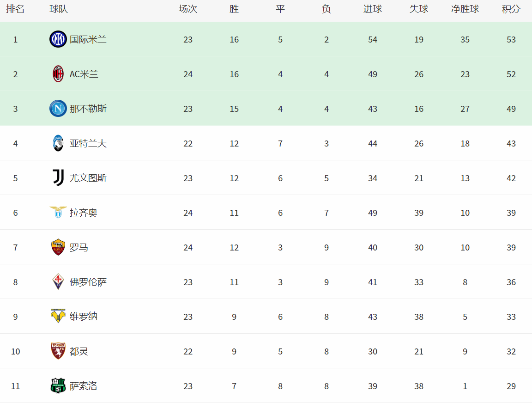
Task: Open the 国际米兰 team link
Action: pos(88,39)
